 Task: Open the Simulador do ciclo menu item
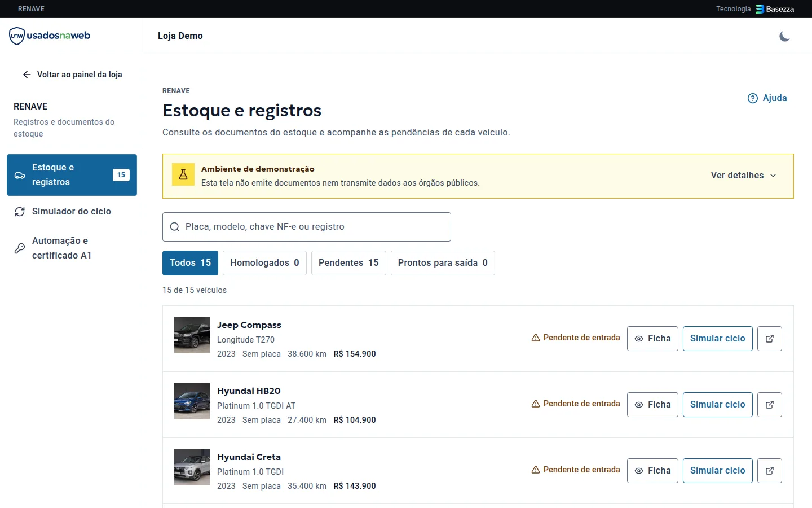[72, 212]
